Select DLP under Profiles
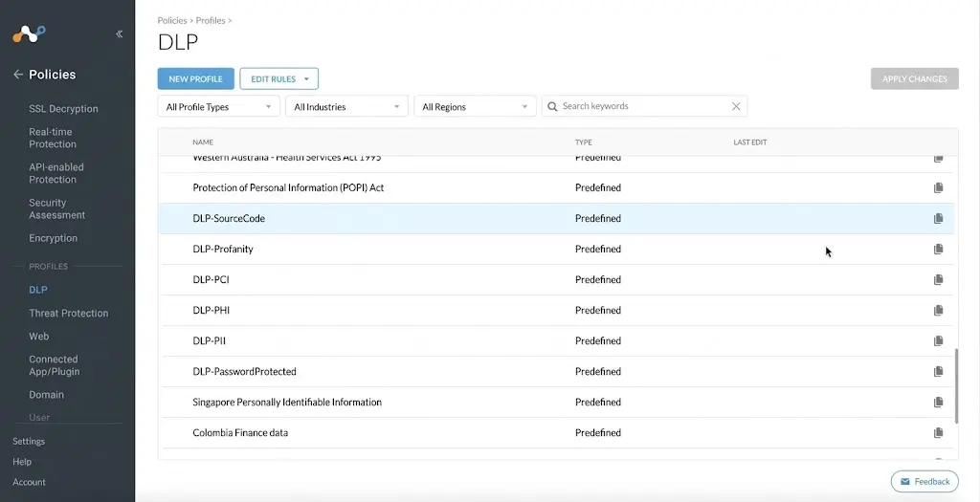 point(38,290)
